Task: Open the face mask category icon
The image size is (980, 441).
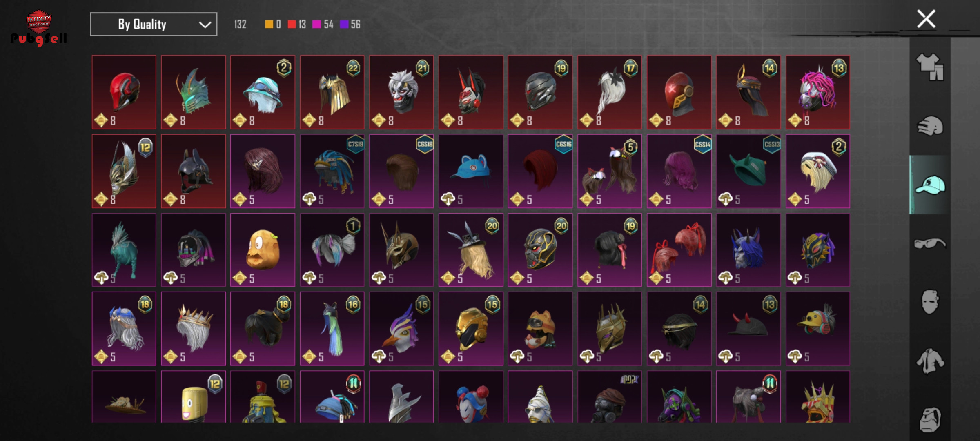Action: point(930,302)
